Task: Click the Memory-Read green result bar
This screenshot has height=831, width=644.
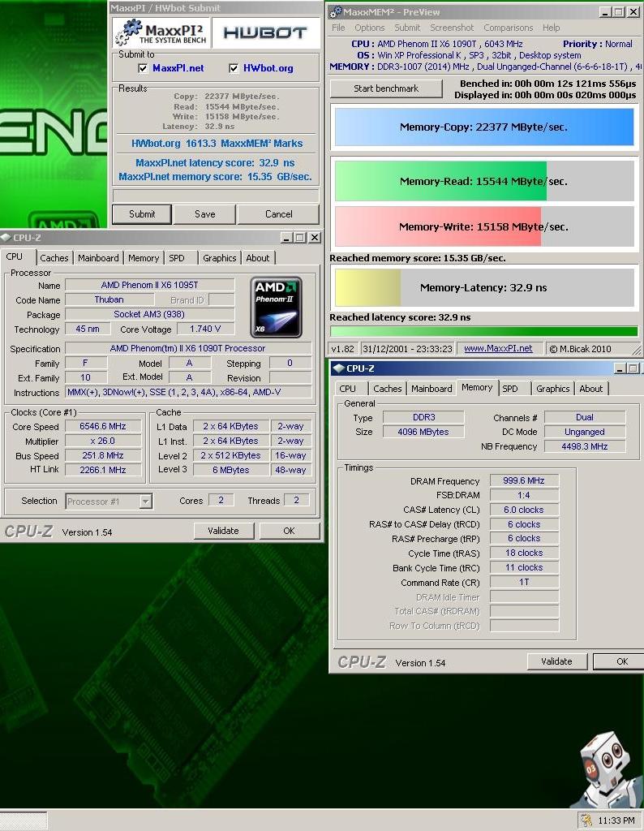Action: 483,181
